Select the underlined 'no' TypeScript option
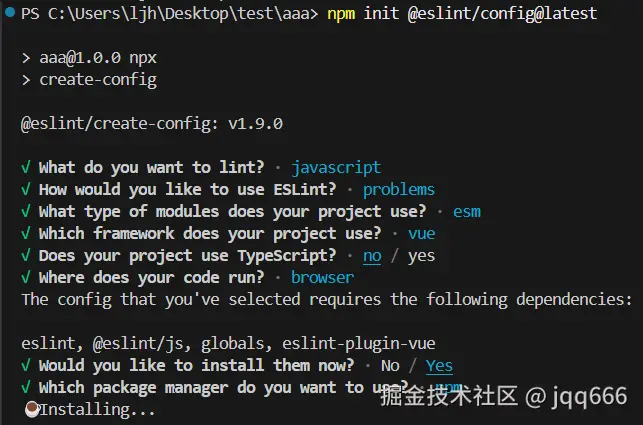The height and width of the screenshot is (425, 643). (372, 255)
